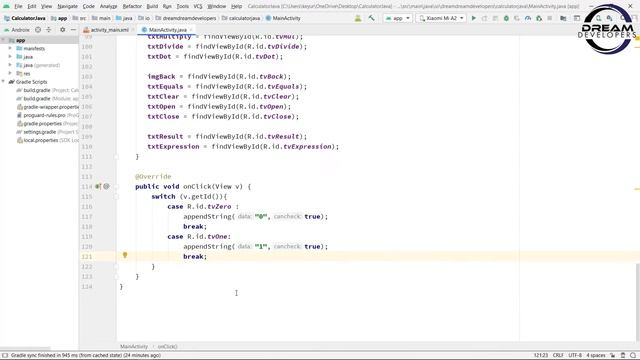The height and width of the screenshot is (360, 640).
Task: Open the Android Profiler icon in toolbar
Action: [x=528, y=18]
